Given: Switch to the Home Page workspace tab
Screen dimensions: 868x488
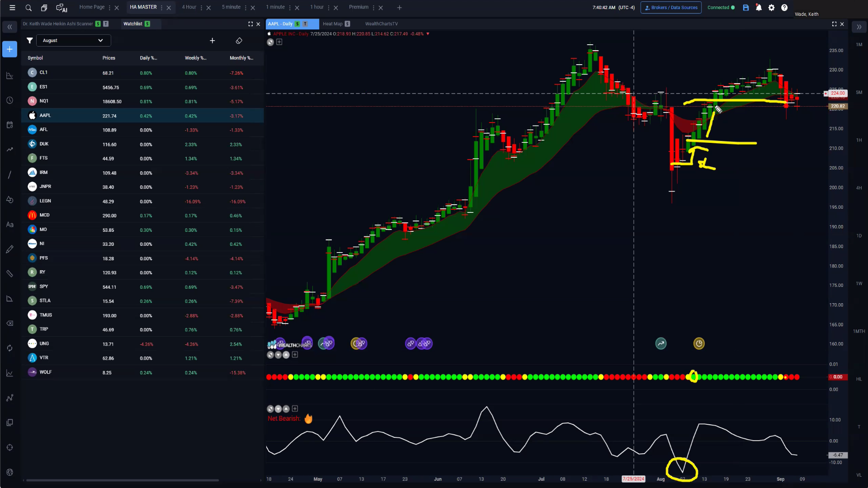Looking at the screenshot, I should tap(92, 7).
